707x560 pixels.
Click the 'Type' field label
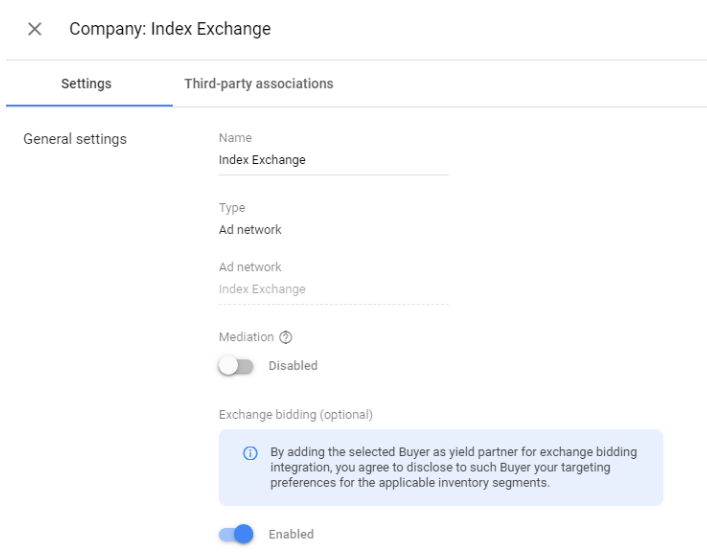(x=232, y=208)
